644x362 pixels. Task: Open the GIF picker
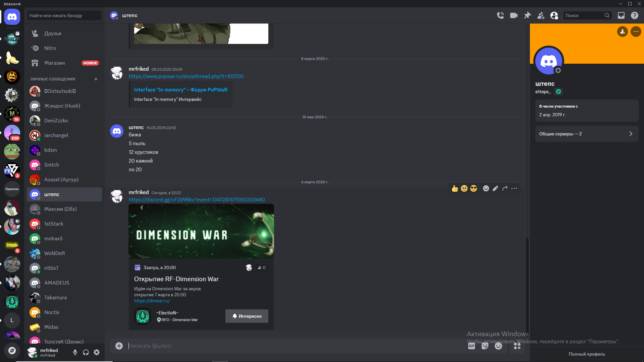(471, 346)
